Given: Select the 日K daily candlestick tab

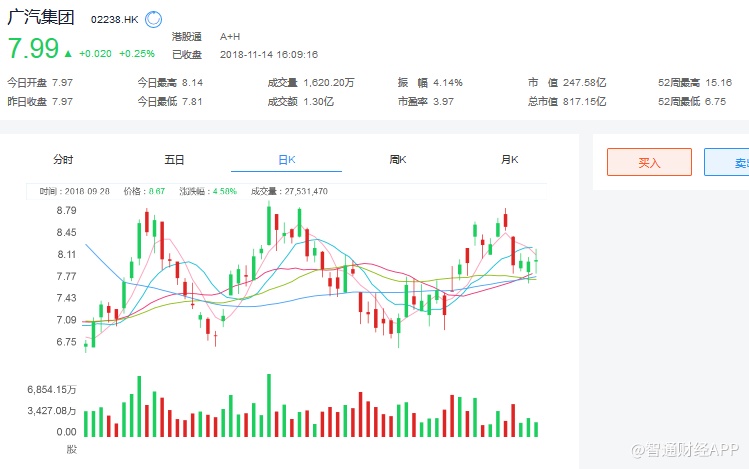Looking at the screenshot, I should (287, 160).
